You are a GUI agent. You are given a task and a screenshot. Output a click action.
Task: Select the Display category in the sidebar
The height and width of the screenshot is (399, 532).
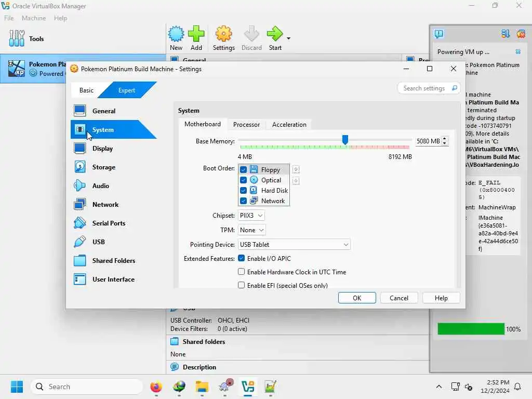point(102,148)
